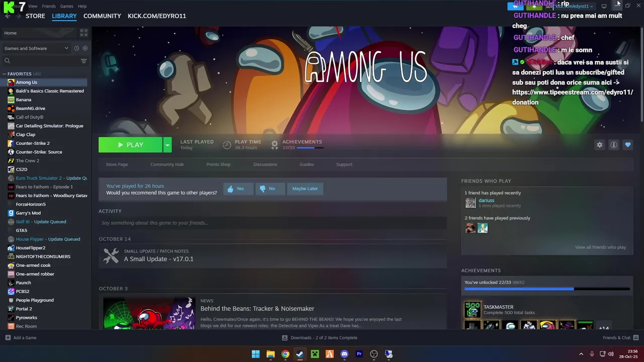Open Friends & Chat panel
644x362 pixels.
point(620,338)
